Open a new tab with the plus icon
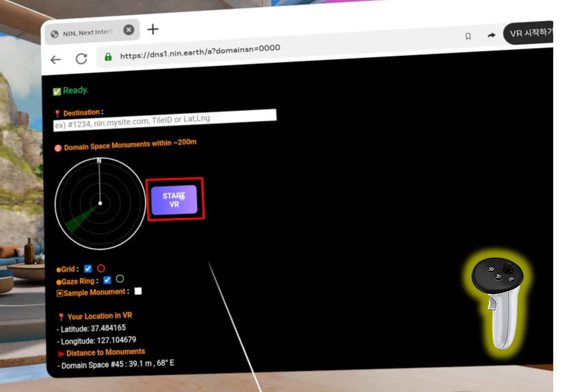The image size is (561, 392). [152, 29]
